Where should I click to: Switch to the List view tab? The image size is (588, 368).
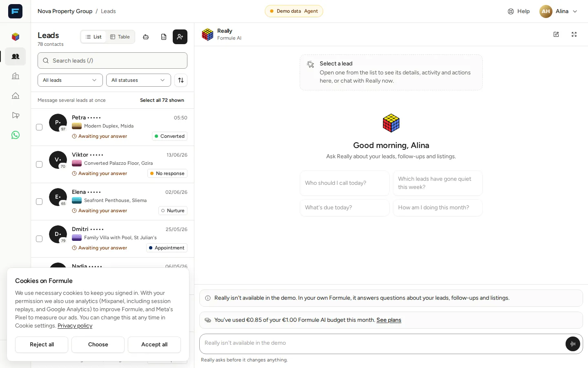coord(94,37)
